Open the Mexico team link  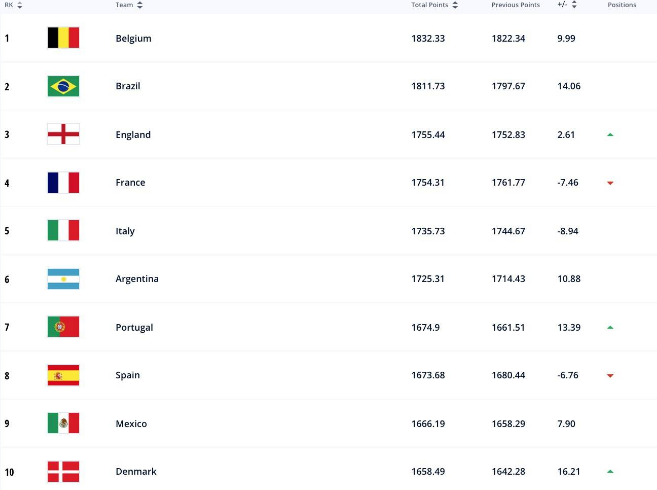(131, 424)
